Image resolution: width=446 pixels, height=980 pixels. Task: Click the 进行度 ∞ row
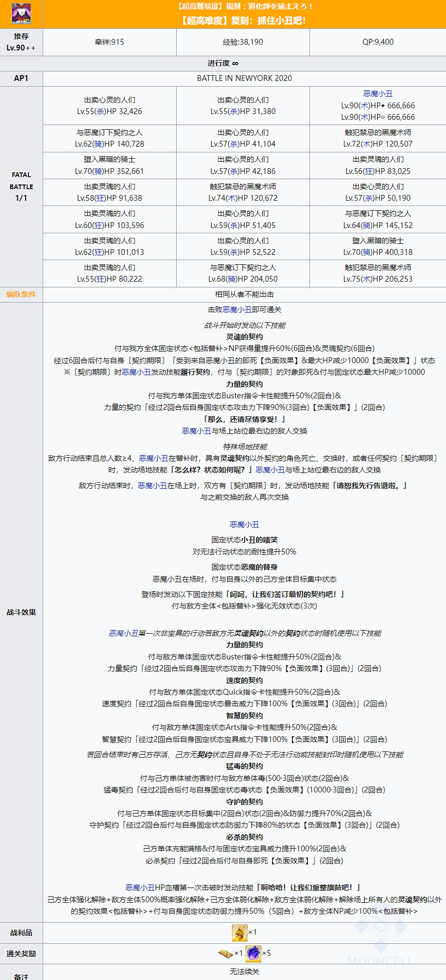[x=223, y=63]
